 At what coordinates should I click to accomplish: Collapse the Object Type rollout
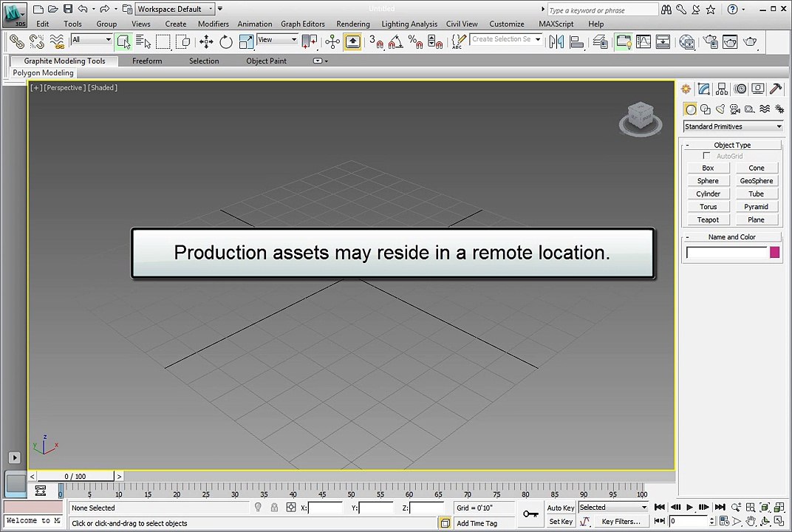point(732,145)
